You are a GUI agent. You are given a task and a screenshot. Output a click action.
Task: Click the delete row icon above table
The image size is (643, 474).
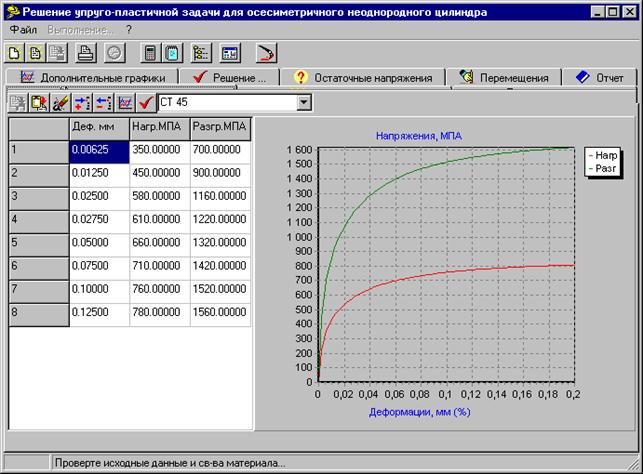point(104,102)
